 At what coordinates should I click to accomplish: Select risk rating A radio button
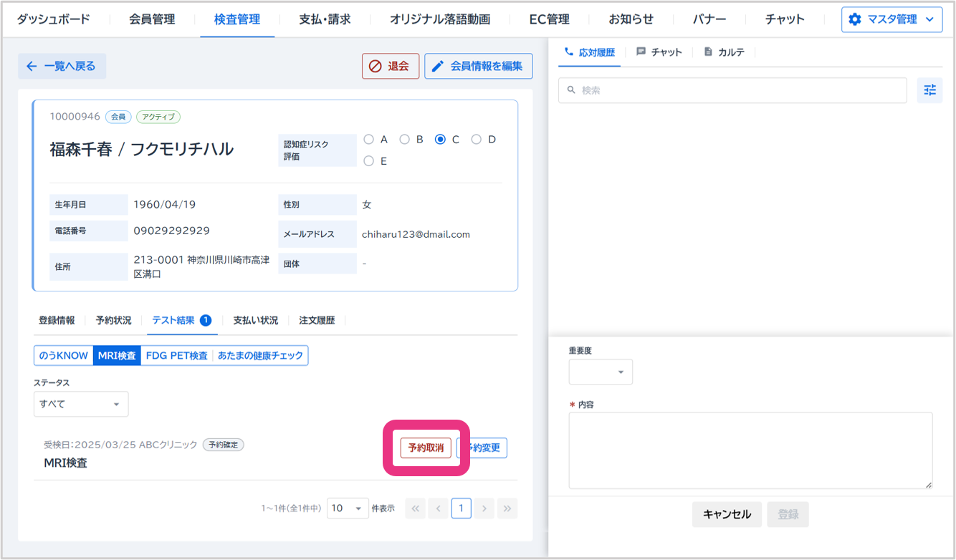pos(369,140)
